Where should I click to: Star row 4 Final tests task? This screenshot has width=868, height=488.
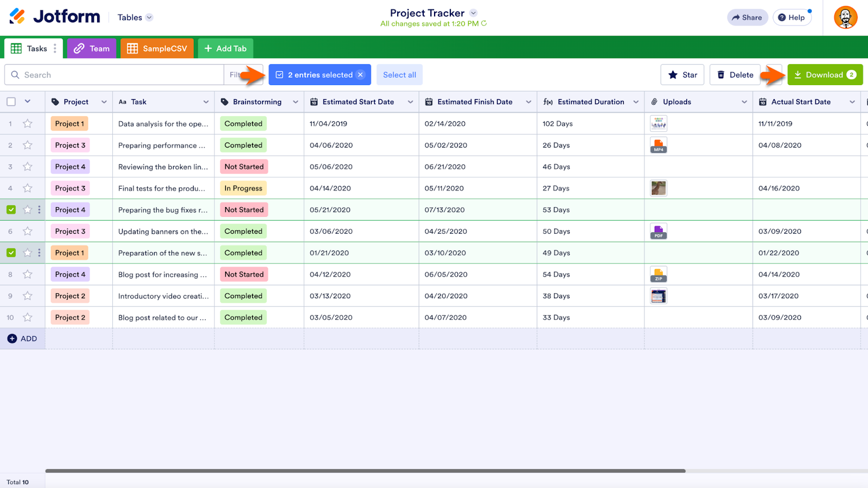pyautogui.click(x=28, y=188)
